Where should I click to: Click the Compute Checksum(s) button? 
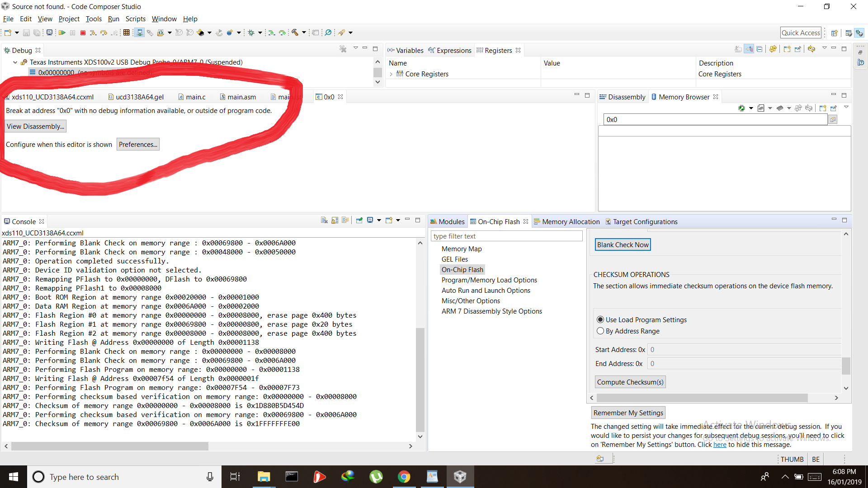coord(630,382)
